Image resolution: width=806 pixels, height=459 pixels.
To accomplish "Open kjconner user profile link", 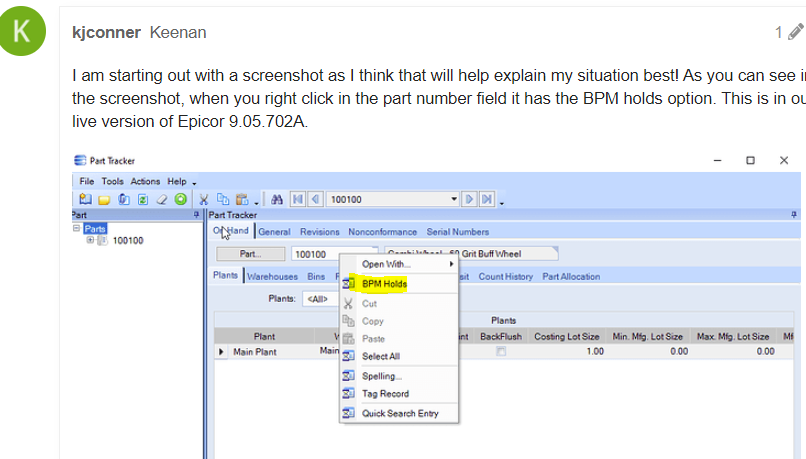I will [106, 32].
